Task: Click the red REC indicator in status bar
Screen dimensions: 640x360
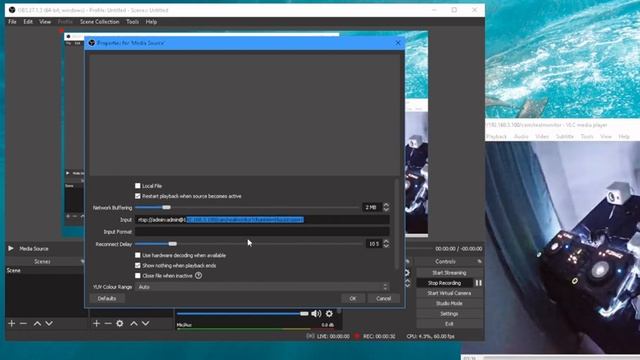Action: [357, 336]
